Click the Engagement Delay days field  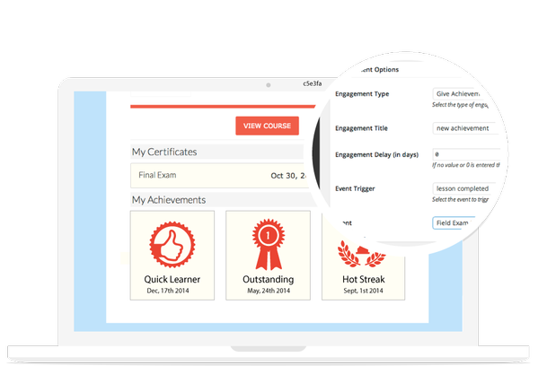pos(467,154)
